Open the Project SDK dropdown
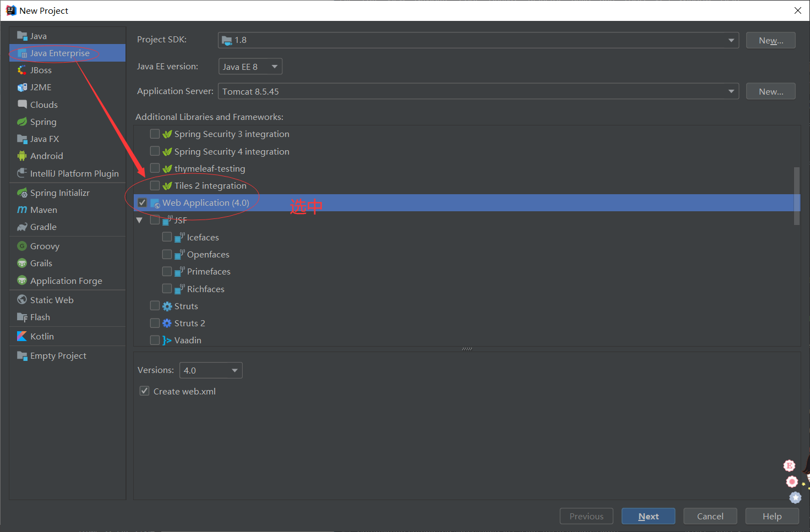 (478, 40)
